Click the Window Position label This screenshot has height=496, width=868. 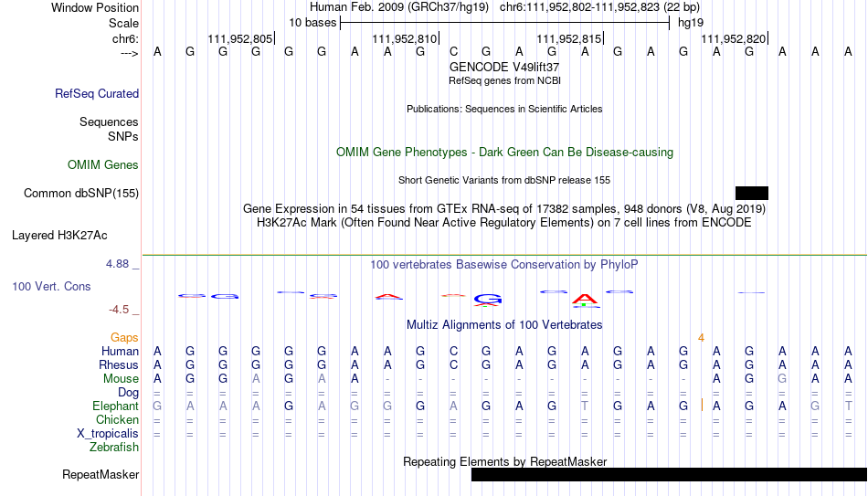[x=95, y=7]
